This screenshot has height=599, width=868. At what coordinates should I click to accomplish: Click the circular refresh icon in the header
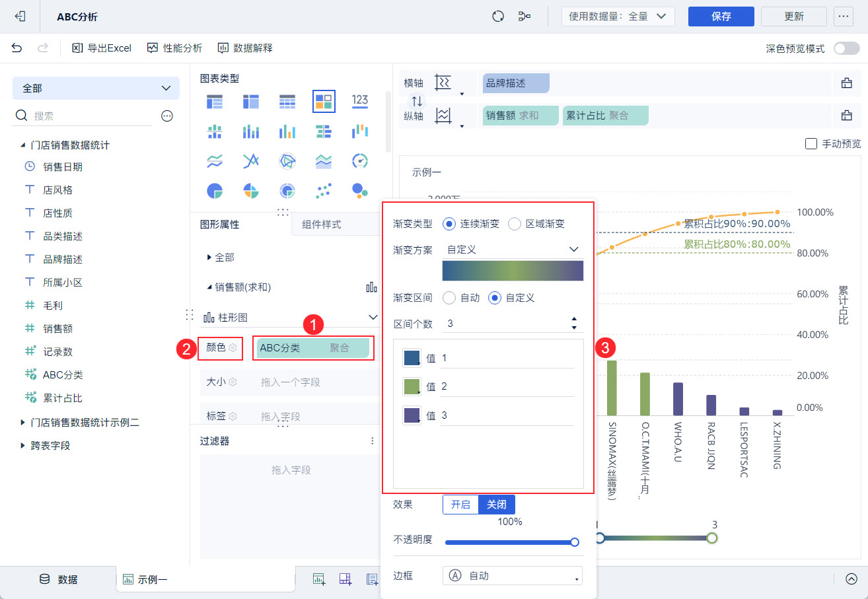[499, 17]
